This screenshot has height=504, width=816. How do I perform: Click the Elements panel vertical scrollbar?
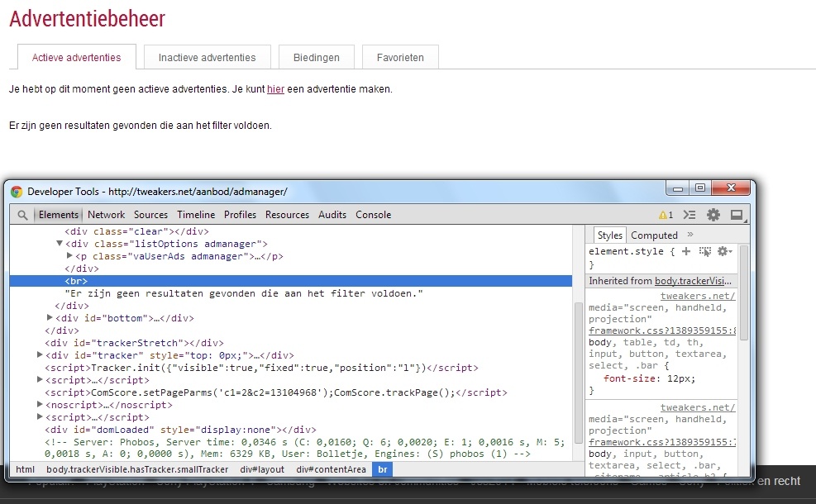578,373
